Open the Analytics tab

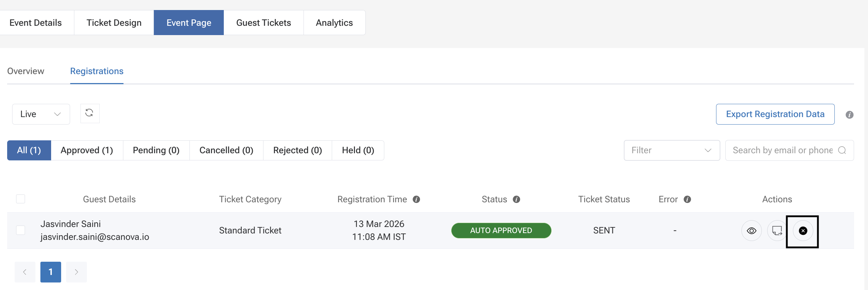click(334, 23)
